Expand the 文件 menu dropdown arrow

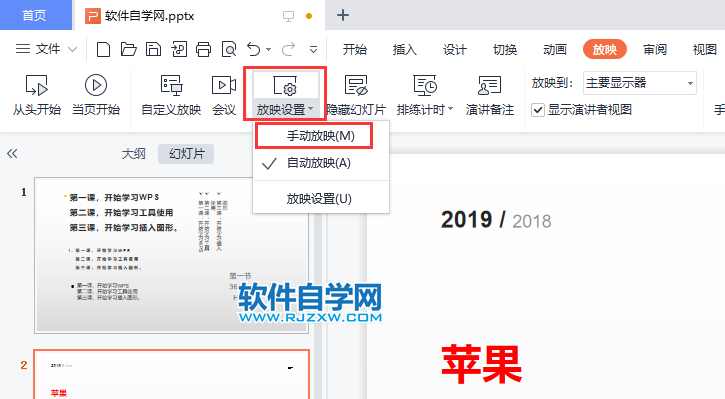coord(73,49)
